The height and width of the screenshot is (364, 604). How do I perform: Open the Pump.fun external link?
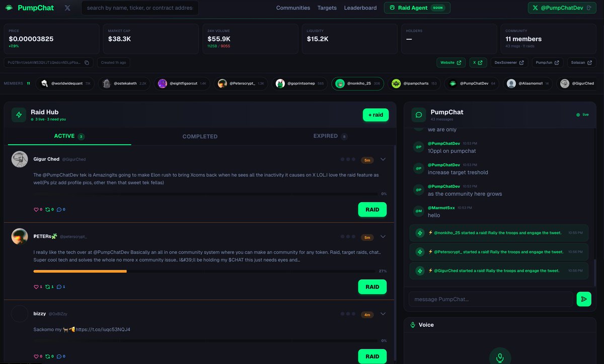(547, 63)
